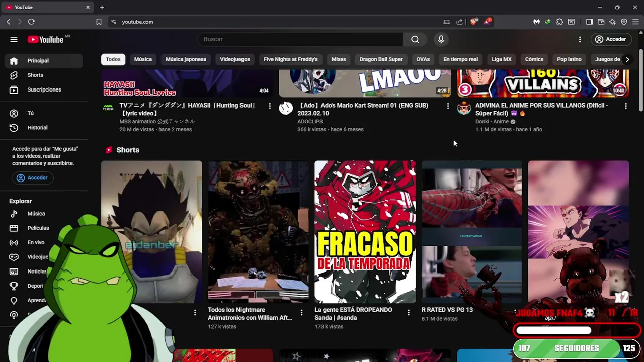This screenshot has width=644, height=362.
Task: Select the Música filter chip
Action: click(143, 59)
